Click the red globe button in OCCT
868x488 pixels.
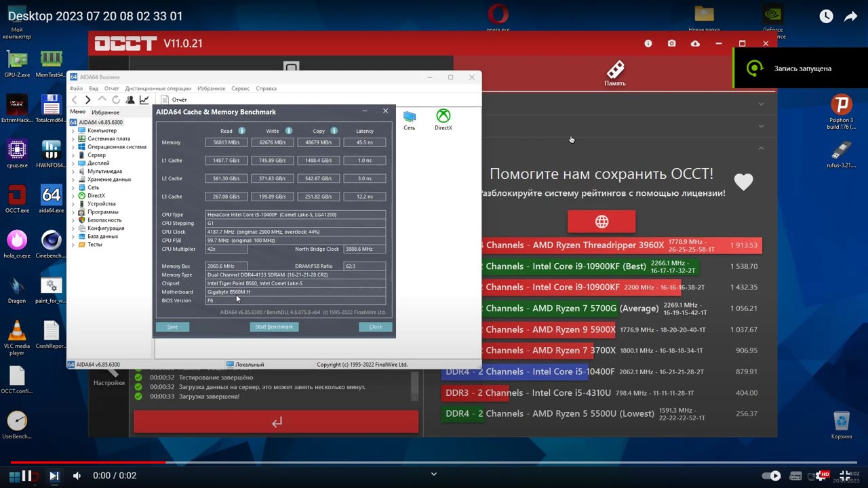[601, 222]
